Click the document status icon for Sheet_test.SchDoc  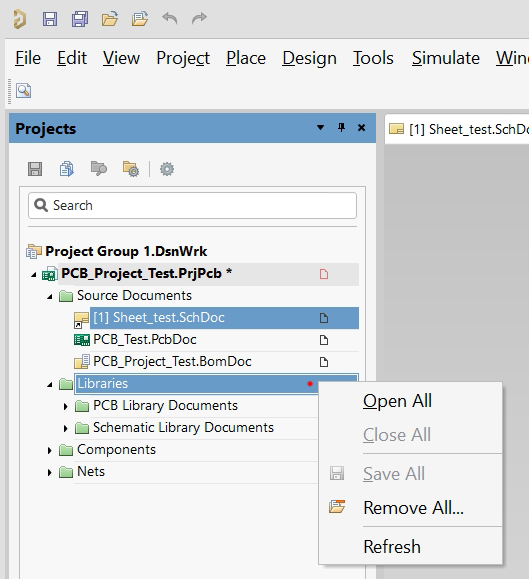coord(324,318)
